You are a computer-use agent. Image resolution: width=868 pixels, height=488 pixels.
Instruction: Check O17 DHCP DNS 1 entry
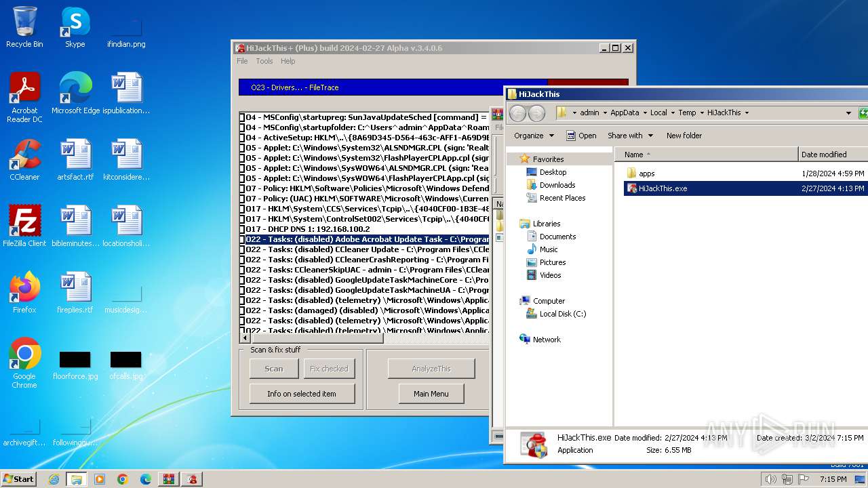tap(242, 229)
